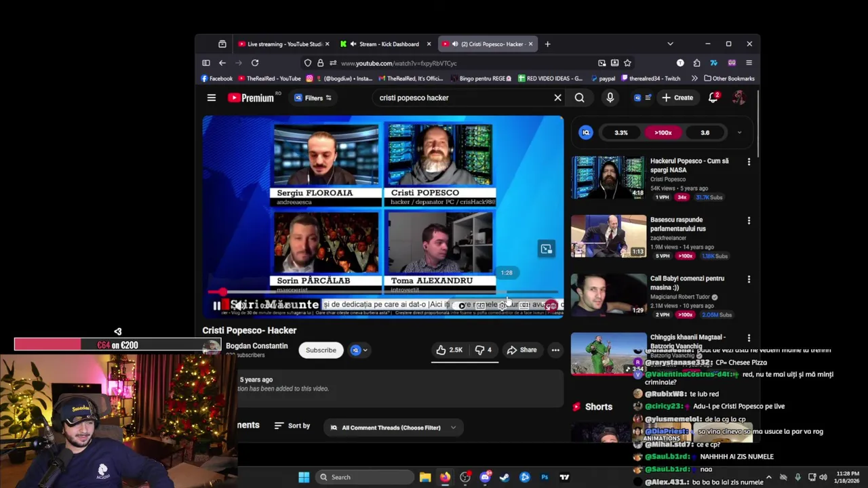868x488 pixels.
Task: Open the YouTube hamburger guide menu
Action: [212, 98]
